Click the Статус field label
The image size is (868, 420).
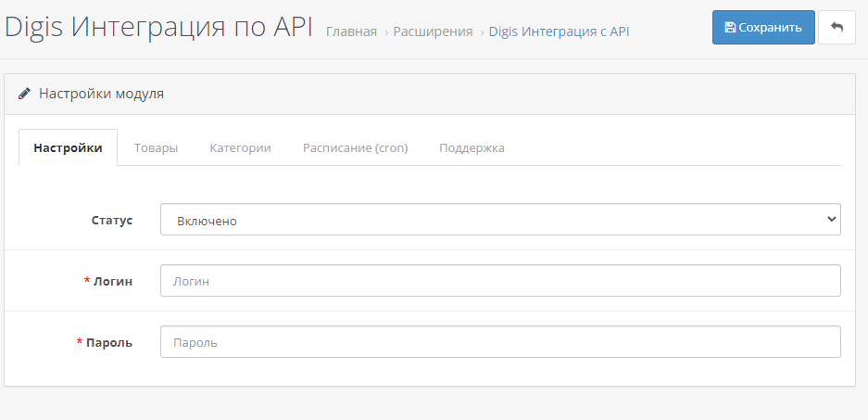click(x=112, y=220)
